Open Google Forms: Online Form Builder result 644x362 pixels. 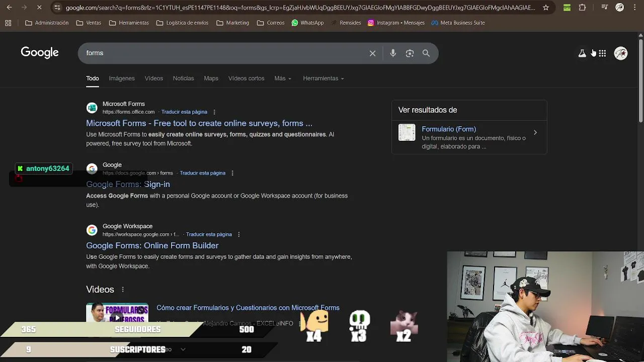coord(152,246)
